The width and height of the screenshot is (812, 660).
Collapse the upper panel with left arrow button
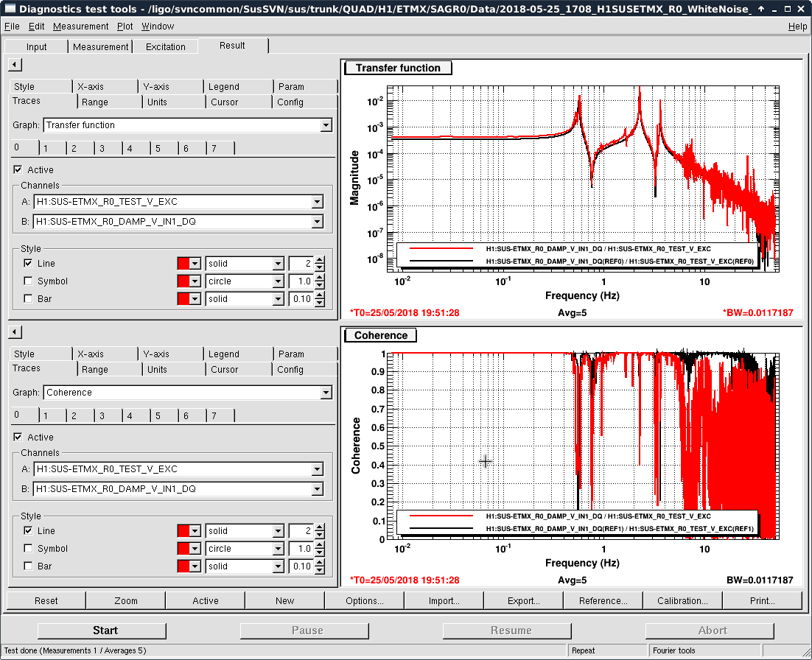(x=15, y=65)
